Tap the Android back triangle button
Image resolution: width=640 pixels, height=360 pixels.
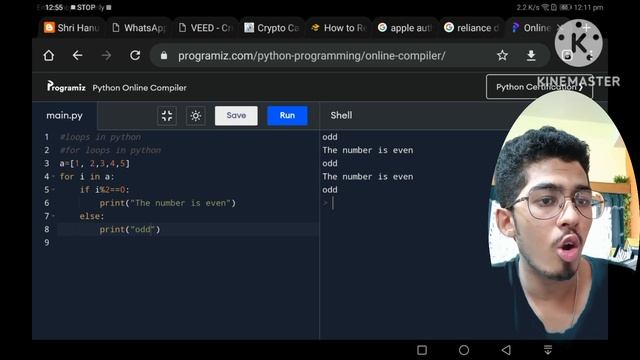(x=506, y=350)
